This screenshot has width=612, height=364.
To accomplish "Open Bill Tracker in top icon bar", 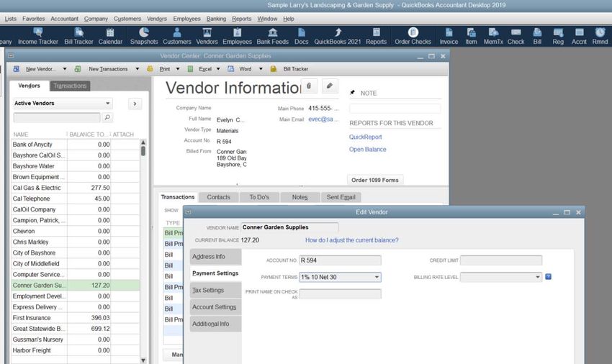I will 78,36.
